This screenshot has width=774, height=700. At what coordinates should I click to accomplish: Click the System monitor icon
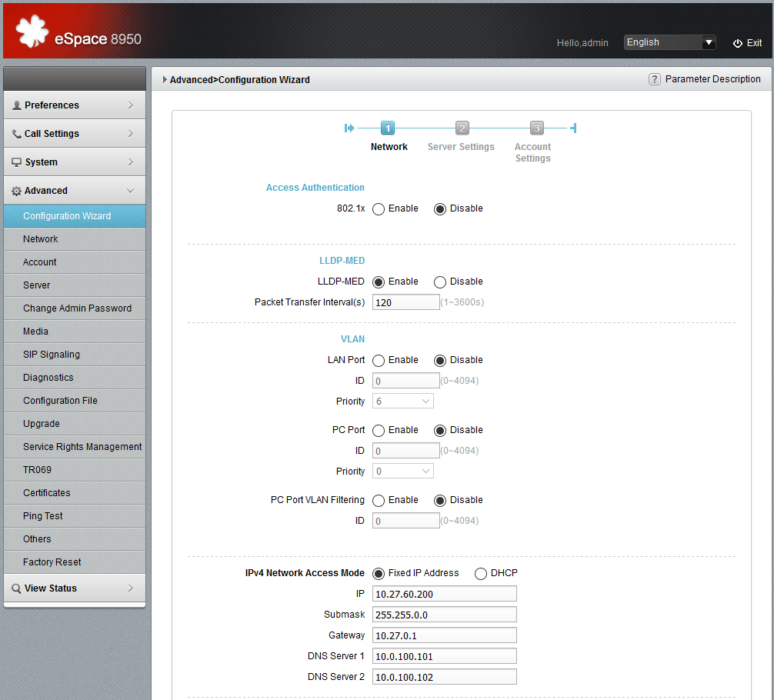17,162
